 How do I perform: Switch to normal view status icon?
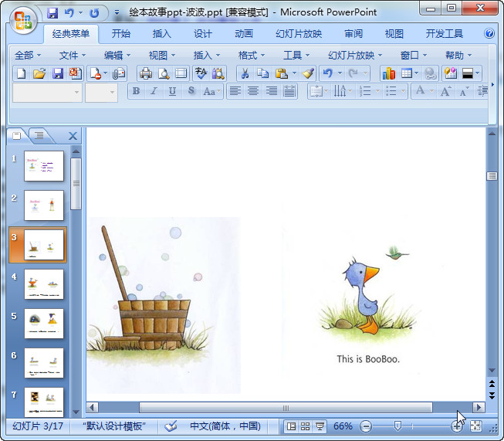tap(291, 426)
